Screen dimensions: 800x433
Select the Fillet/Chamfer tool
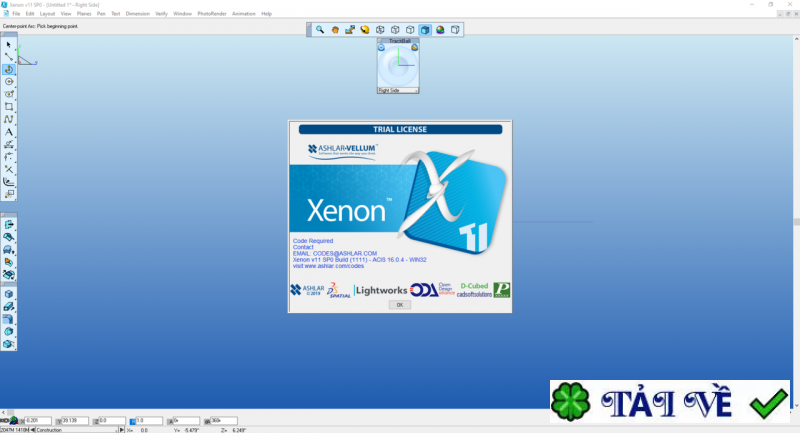click(9, 157)
